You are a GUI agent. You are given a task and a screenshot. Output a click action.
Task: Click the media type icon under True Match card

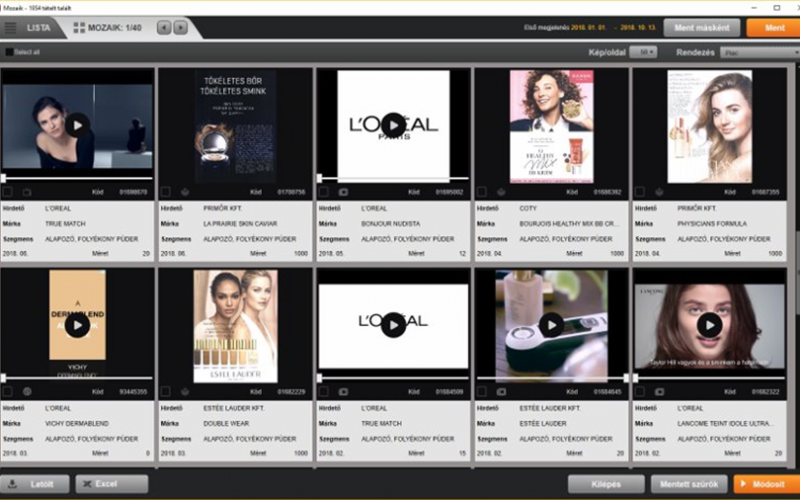[27, 191]
